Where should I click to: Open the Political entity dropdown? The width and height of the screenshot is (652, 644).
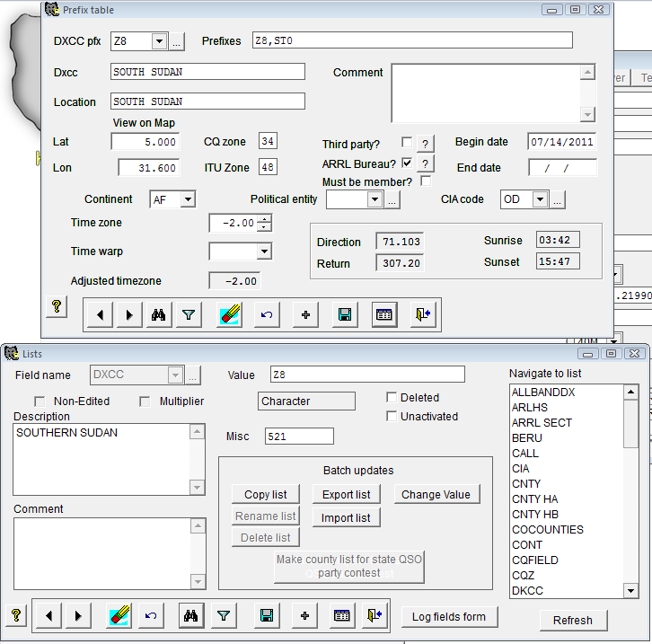pos(375,199)
